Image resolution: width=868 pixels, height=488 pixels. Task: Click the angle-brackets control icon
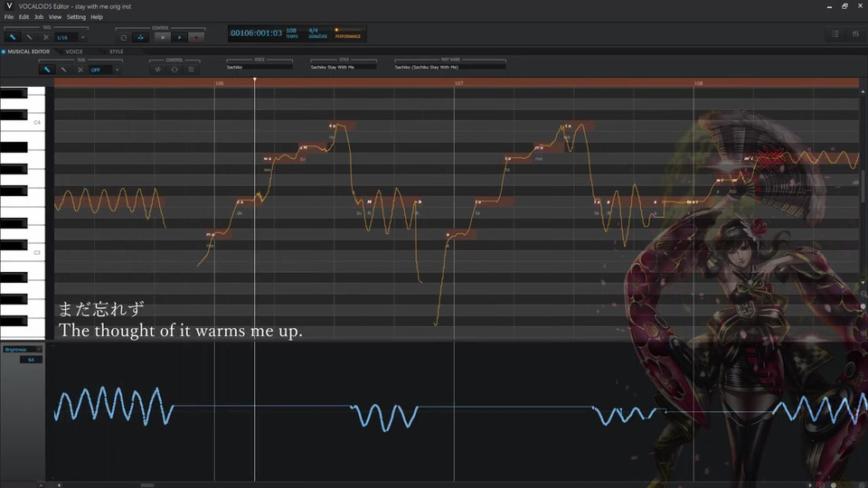(175, 70)
